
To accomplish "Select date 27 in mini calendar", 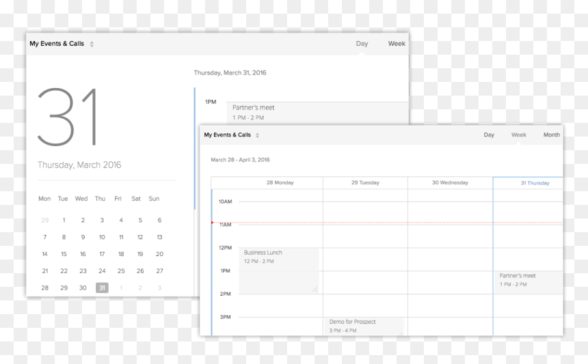I will (159, 270).
